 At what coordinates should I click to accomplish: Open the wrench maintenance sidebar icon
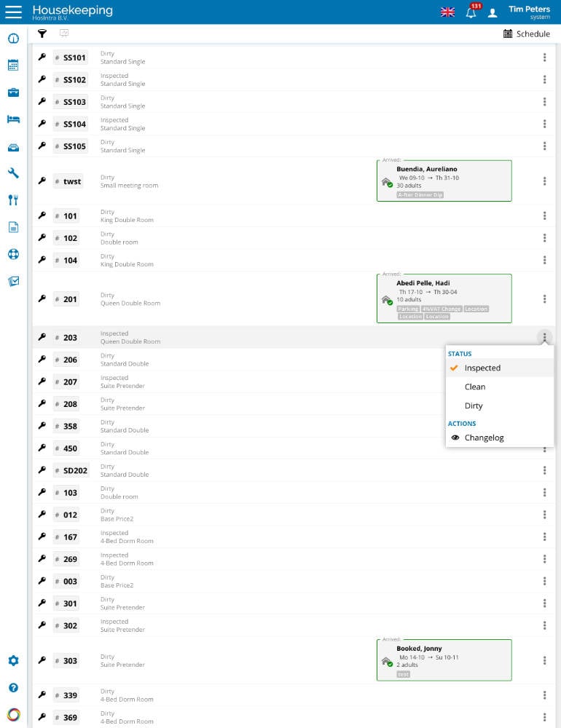(13, 173)
